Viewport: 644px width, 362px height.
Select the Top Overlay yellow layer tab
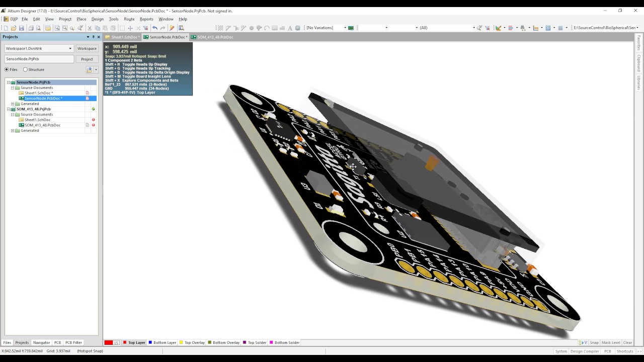click(192, 342)
